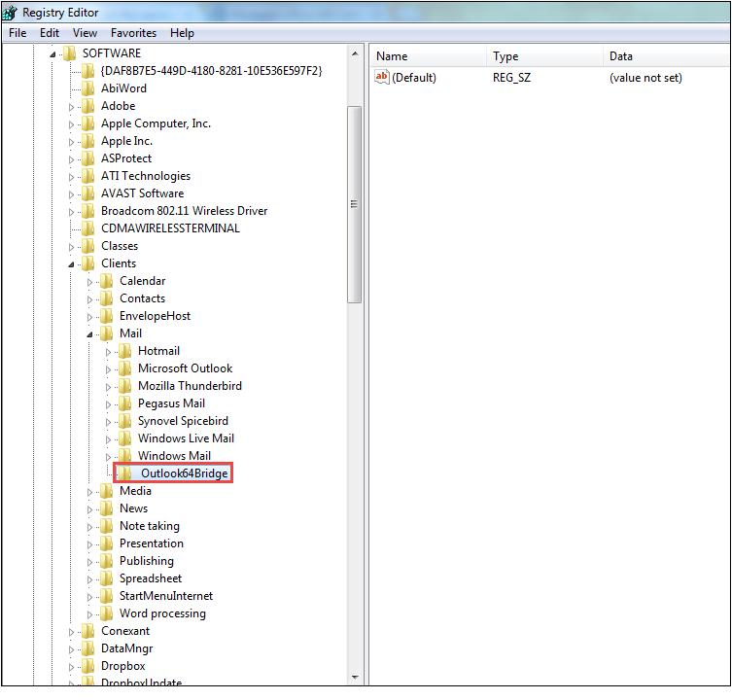Open the Edit menu
The height and width of the screenshot is (700, 732).
click(x=50, y=33)
